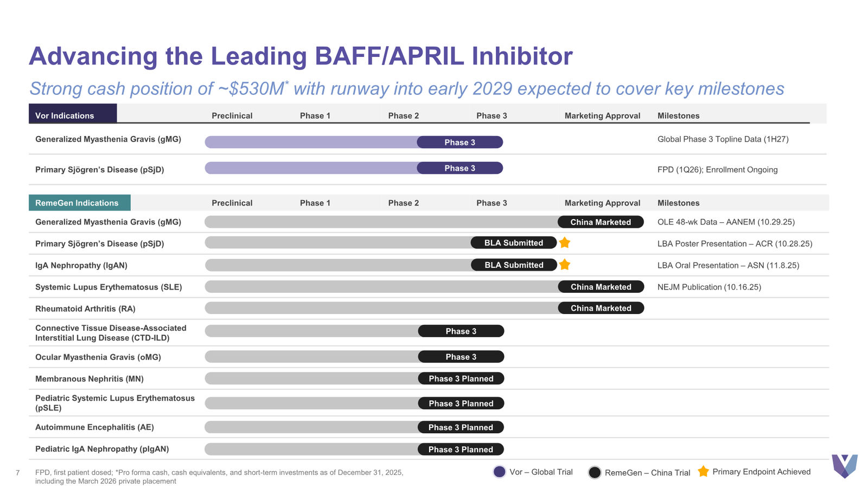Click the RemeGen – China Trial legend label
868x488 pixels.
(648, 473)
